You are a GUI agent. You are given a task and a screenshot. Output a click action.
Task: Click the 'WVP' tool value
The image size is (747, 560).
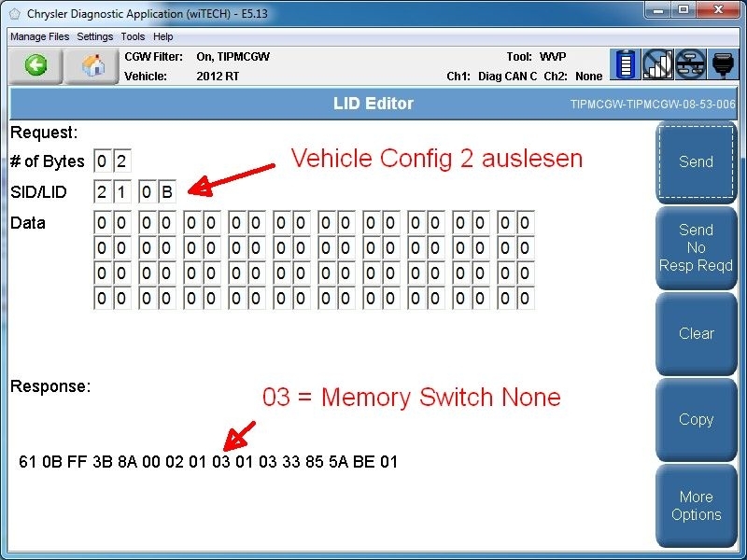(553, 57)
